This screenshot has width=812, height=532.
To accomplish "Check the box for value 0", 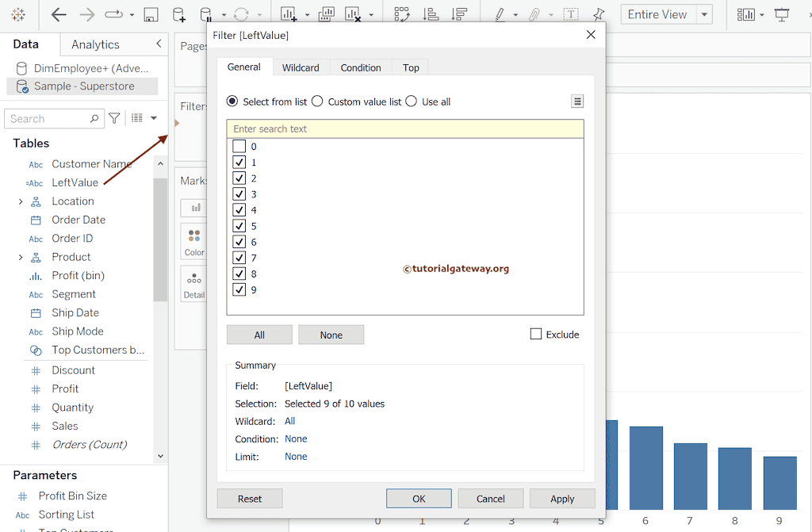I will coord(239,147).
